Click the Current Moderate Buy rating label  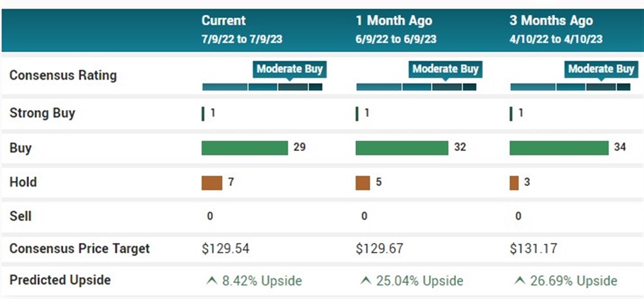click(x=289, y=69)
